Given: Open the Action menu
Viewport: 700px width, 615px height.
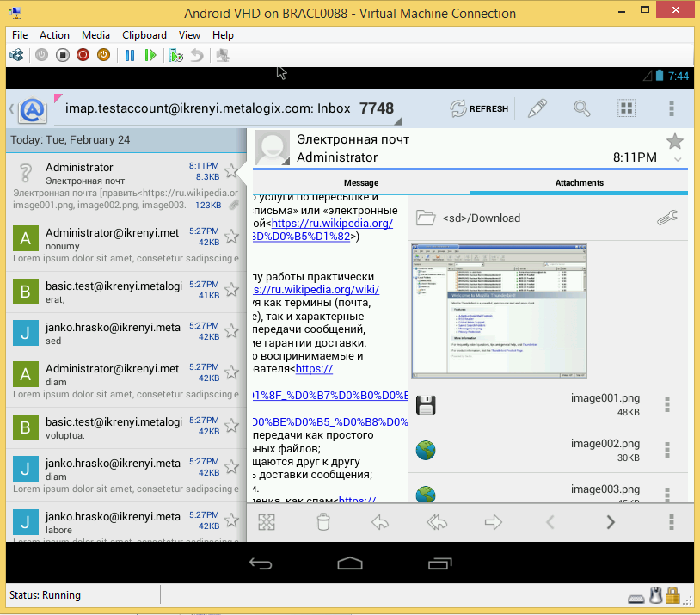Looking at the screenshot, I should coord(54,35).
